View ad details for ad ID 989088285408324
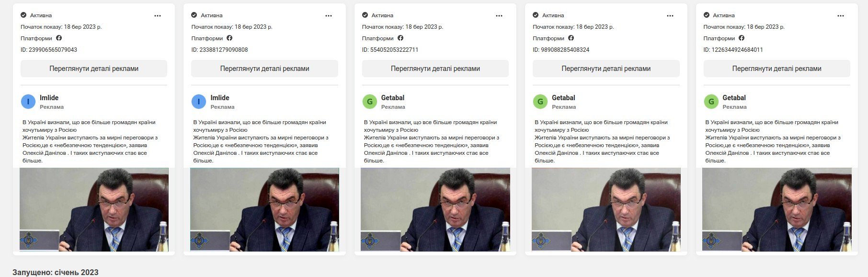 [606, 69]
